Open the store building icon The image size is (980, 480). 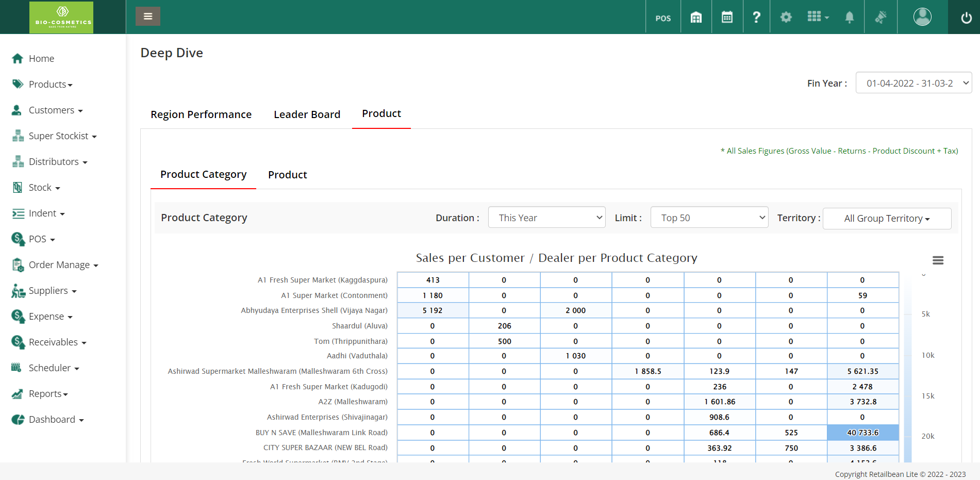tap(696, 18)
